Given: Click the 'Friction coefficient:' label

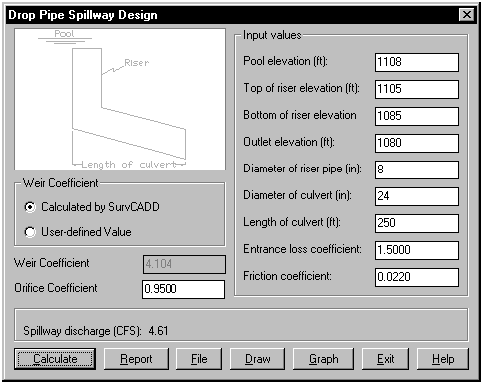Looking at the screenshot, I should (287, 276).
